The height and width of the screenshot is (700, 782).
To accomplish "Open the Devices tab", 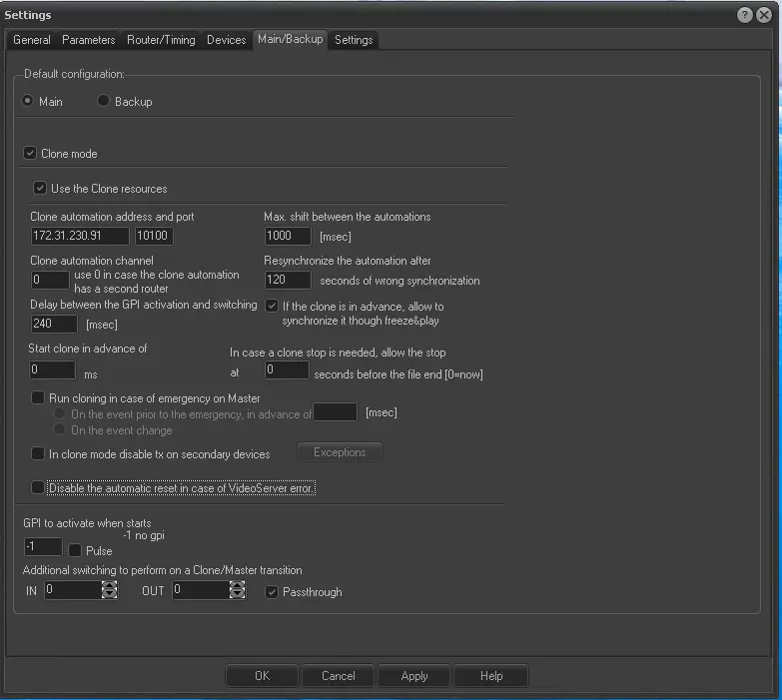I will point(226,40).
